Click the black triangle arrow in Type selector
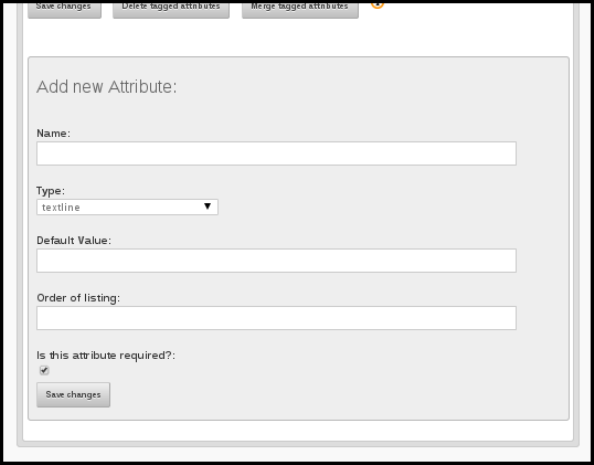The width and height of the screenshot is (594, 465). pyautogui.click(x=207, y=206)
